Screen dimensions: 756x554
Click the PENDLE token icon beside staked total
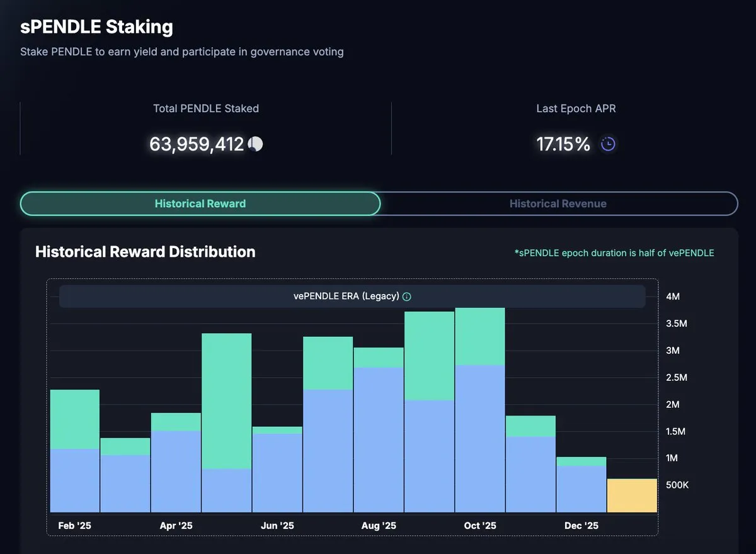click(256, 144)
